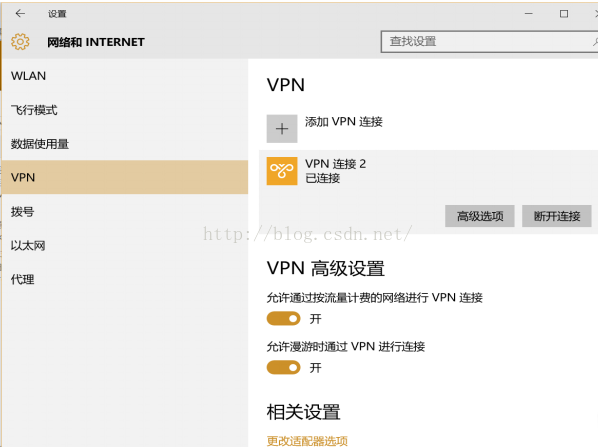Click the search magnifier icon
This screenshot has width=599, height=447.
[x=595, y=42]
